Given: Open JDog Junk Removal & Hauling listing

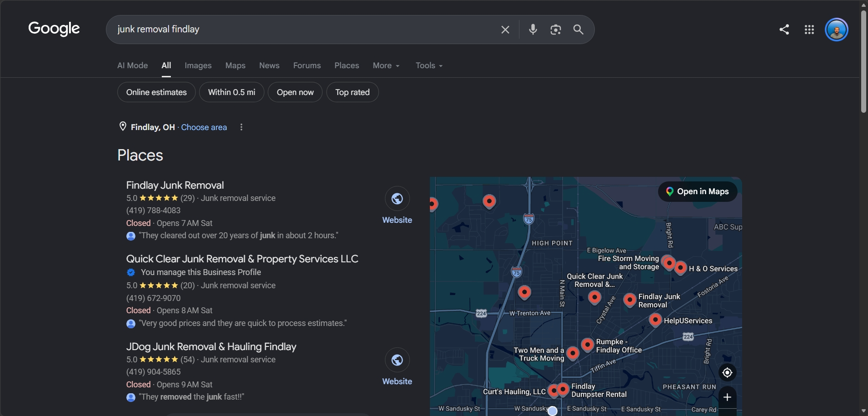Looking at the screenshot, I should click(x=211, y=346).
